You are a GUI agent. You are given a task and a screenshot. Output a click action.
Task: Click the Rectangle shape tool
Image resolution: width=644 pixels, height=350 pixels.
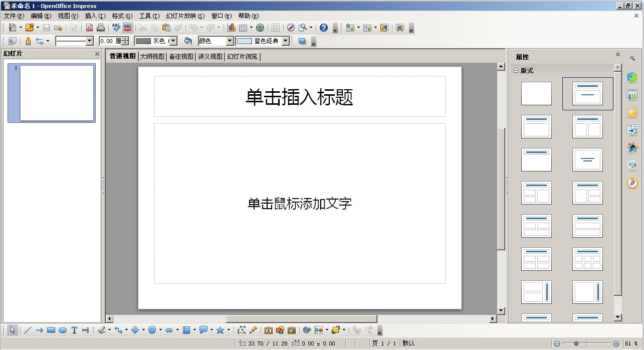coord(51,330)
